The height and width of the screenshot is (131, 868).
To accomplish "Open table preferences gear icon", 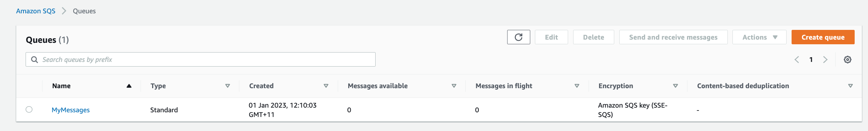I will [847, 60].
